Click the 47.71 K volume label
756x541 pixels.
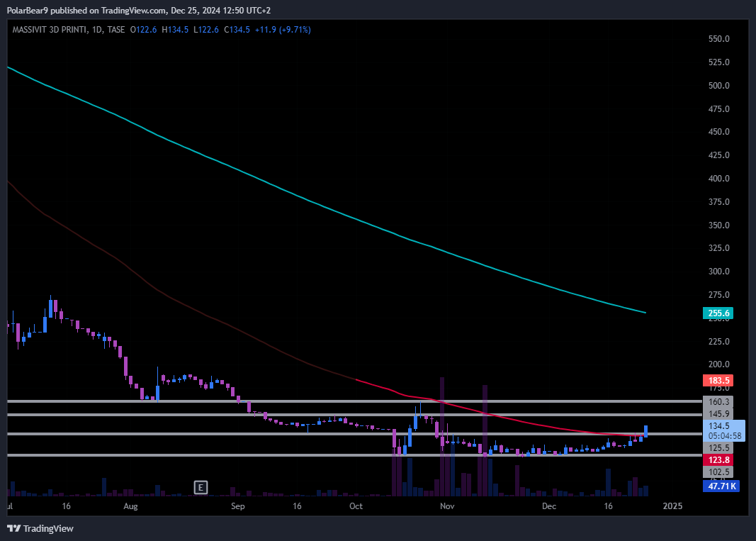[x=721, y=486]
